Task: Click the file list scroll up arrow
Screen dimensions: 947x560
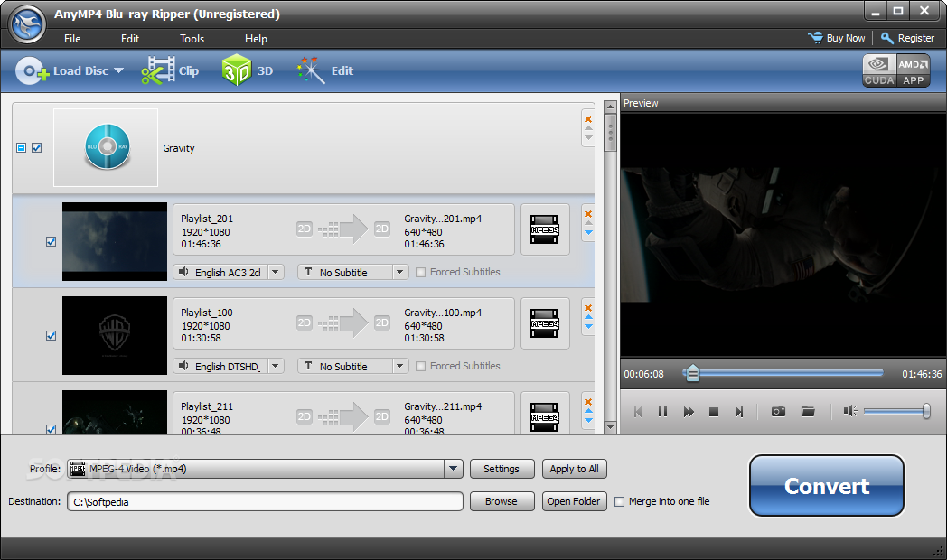Action: (610, 107)
